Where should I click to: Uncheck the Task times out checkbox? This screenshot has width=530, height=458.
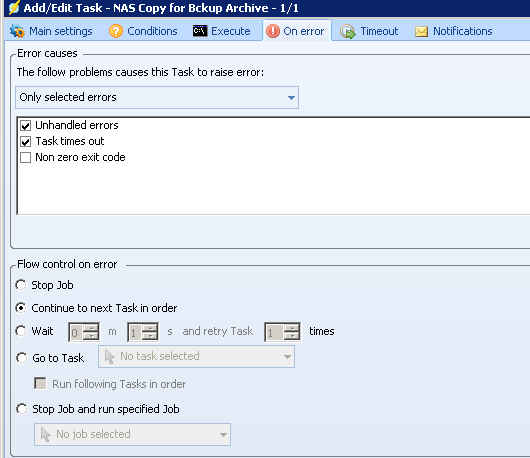click(x=26, y=142)
